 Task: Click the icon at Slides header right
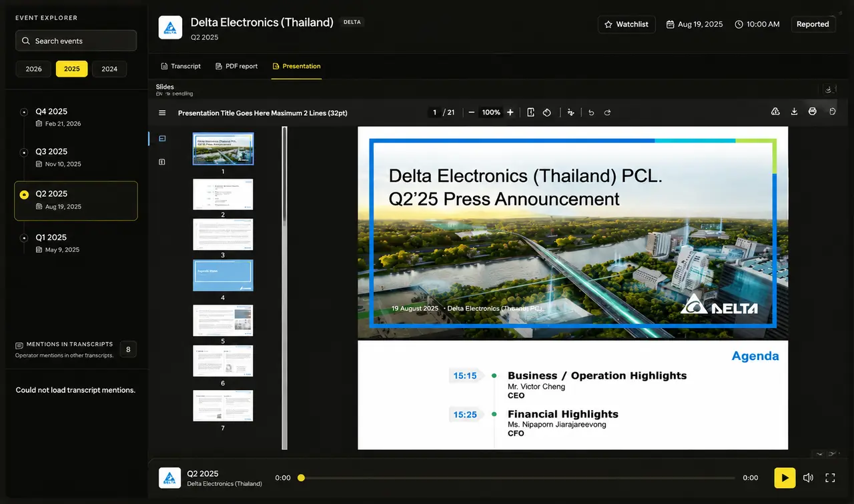(x=828, y=89)
